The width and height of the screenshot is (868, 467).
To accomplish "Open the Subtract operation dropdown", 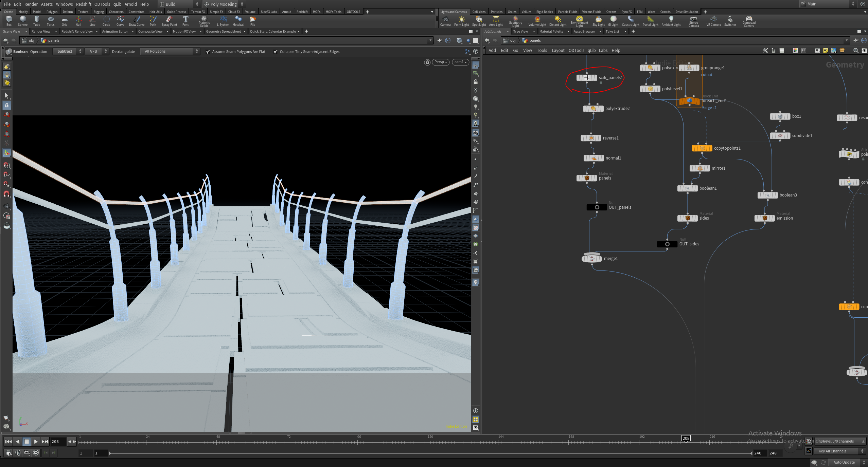I will coord(68,51).
